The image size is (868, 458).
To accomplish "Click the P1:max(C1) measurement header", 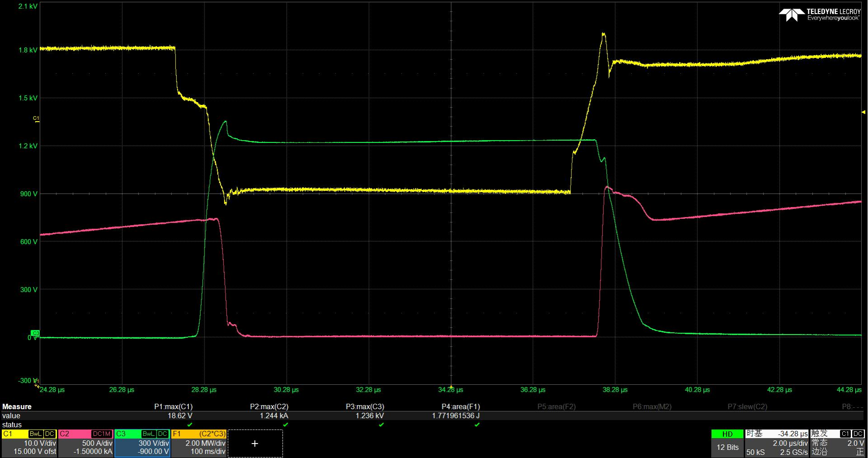I will click(173, 406).
